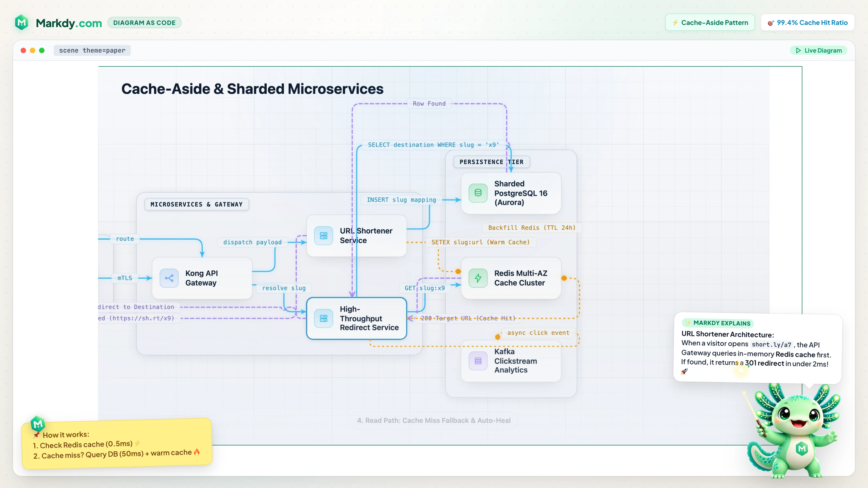Click the bolt icon on Redis Cache Cluster
The width and height of the screenshot is (868, 488).
pyautogui.click(x=478, y=278)
